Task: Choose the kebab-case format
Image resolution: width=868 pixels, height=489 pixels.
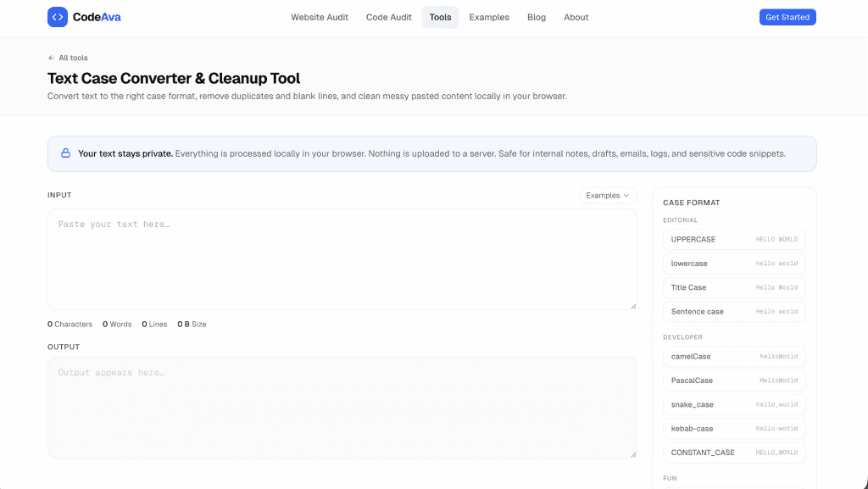Action: point(734,429)
